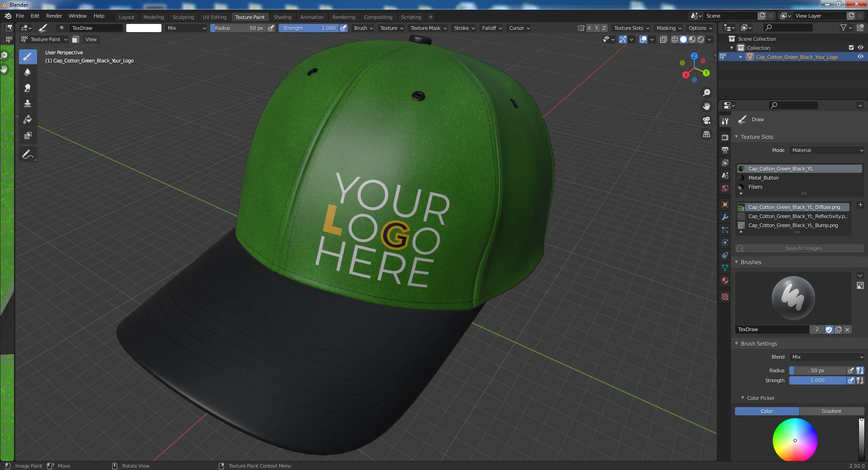
Task: Select the Draw brush tool in toolbar
Action: click(x=28, y=57)
